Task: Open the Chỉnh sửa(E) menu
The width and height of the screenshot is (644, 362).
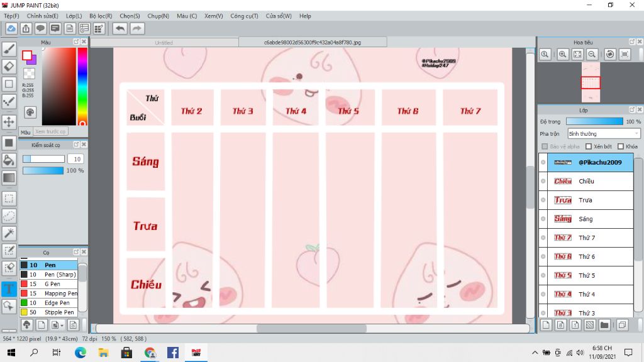Action: click(x=42, y=16)
